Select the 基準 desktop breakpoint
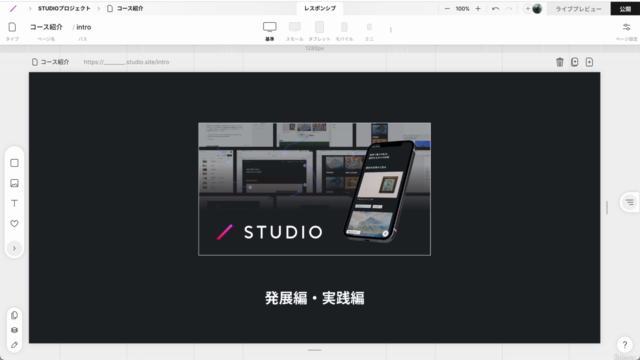640x360 pixels. [269, 31]
